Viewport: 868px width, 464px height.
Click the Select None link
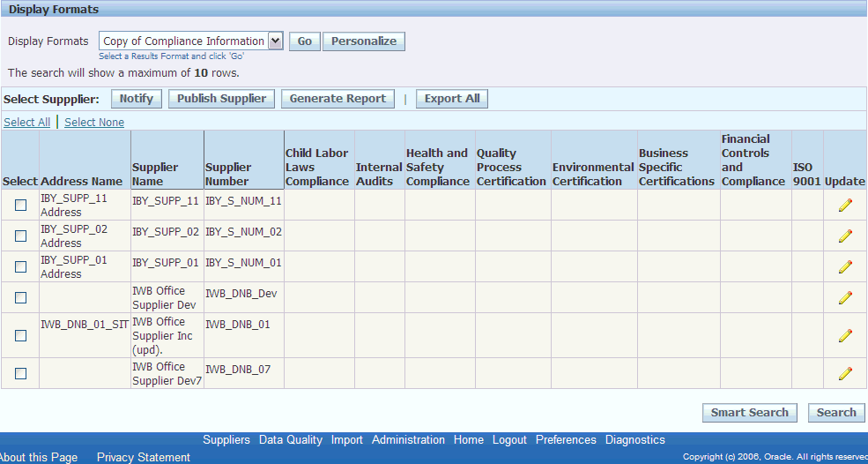click(x=94, y=122)
